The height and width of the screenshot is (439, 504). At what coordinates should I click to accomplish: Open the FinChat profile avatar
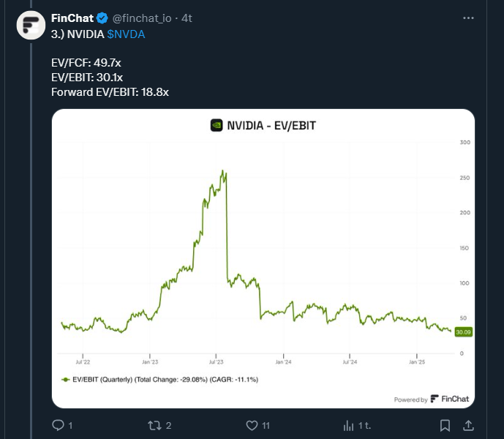(x=31, y=25)
